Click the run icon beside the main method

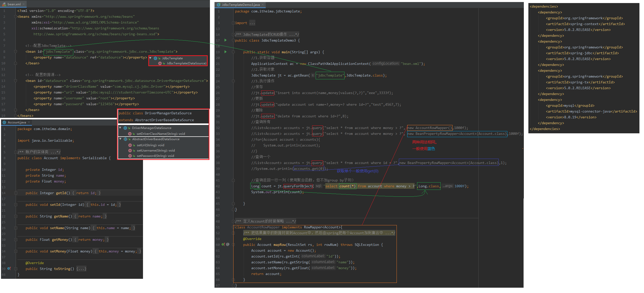tap(225, 52)
